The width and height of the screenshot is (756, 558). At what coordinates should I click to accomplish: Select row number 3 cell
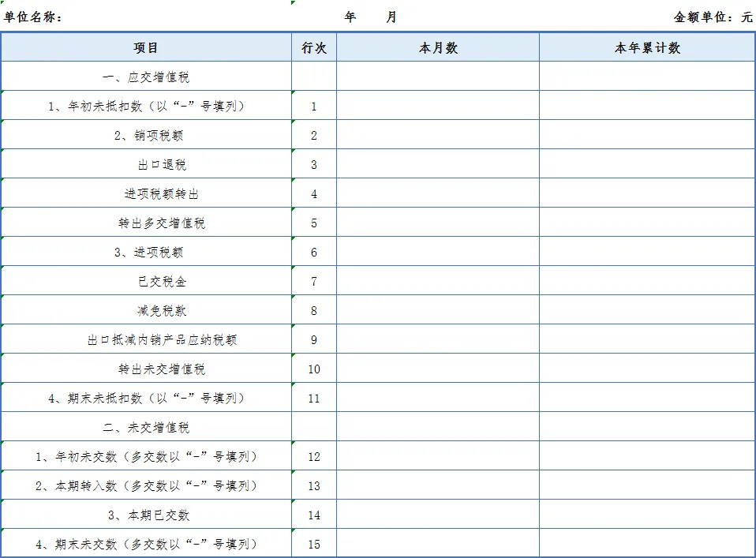coord(314,164)
